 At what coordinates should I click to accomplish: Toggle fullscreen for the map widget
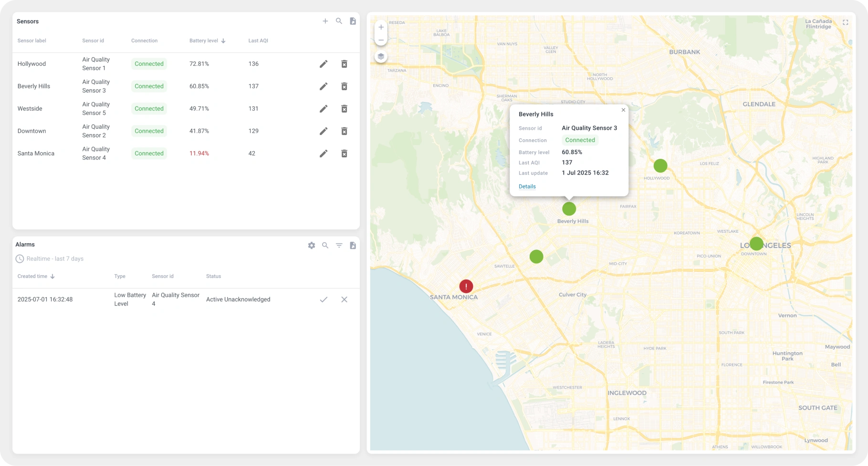pos(845,22)
